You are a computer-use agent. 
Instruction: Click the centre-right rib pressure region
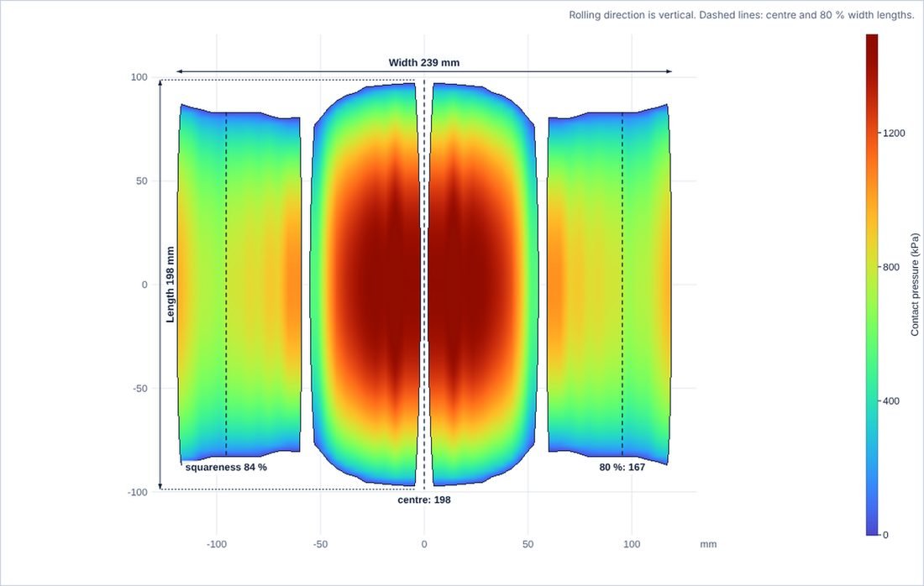coord(483,285)
